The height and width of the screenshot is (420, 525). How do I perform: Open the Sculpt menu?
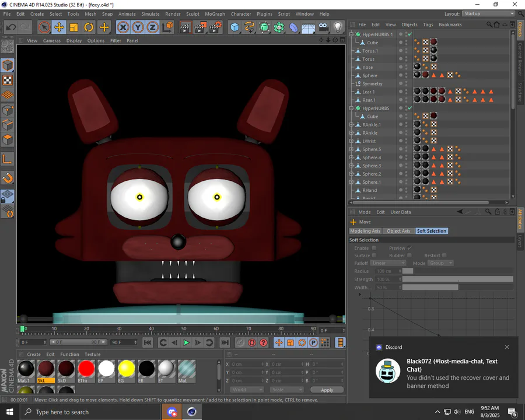192,14
